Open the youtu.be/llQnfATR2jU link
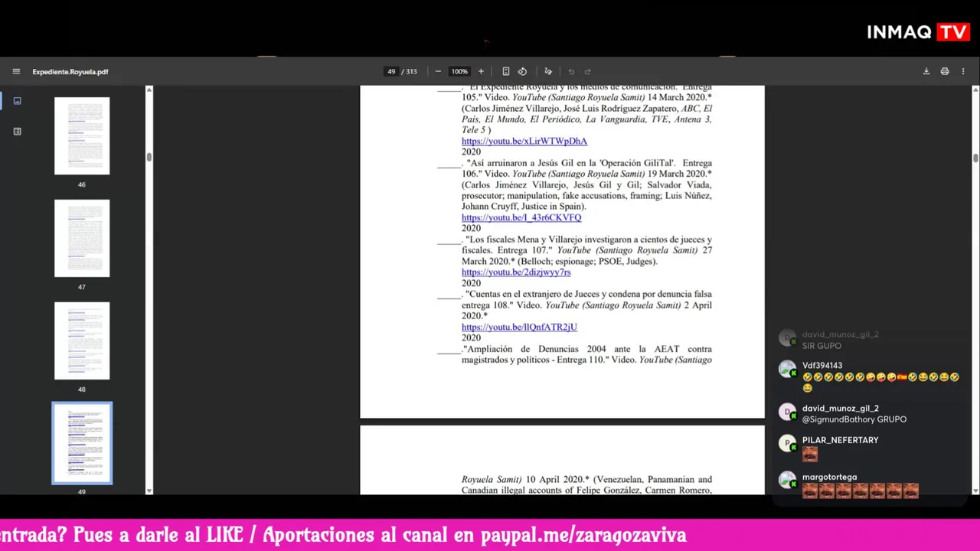980x551 pixels. coord(519,327)
